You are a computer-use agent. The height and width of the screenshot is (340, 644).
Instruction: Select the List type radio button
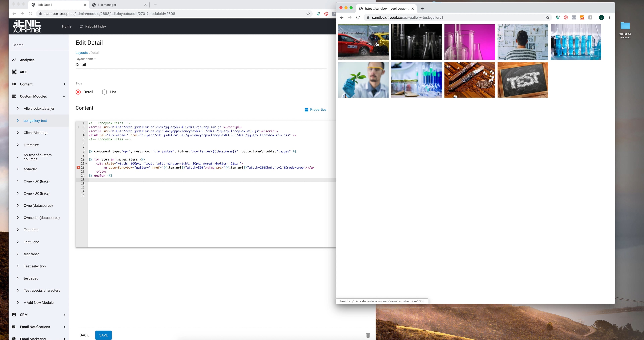click(x=104, y=92)
